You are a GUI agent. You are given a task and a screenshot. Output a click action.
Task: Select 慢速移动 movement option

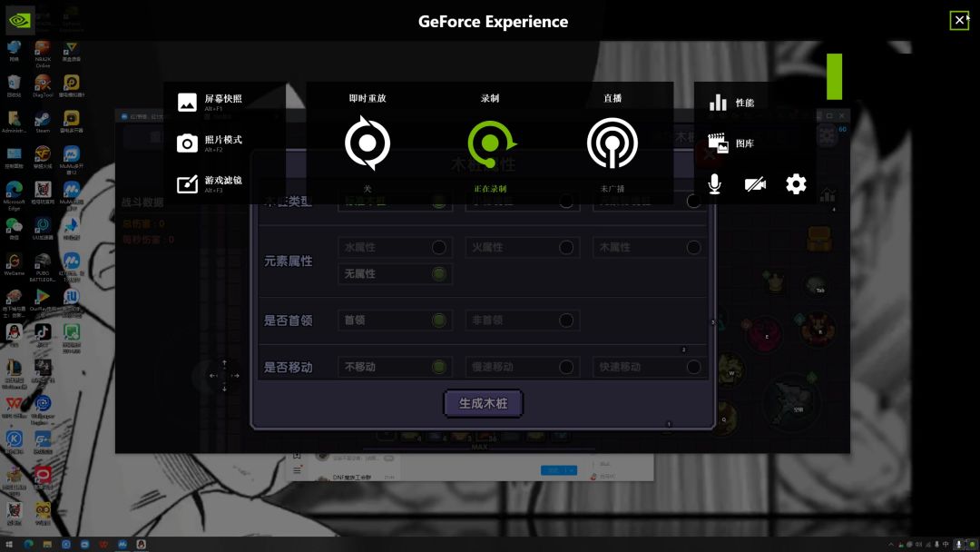[x=523, y=367]
